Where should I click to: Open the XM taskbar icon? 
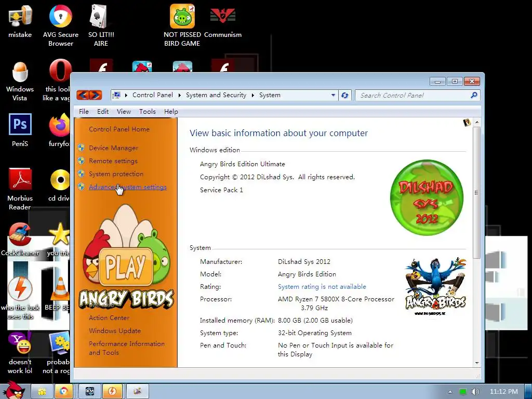pos(89,392)
